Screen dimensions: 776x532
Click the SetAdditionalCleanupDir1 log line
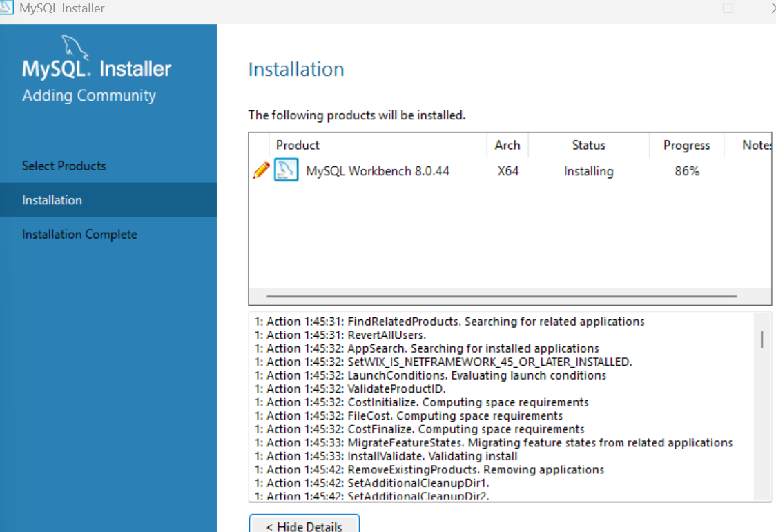click(371, 483)
